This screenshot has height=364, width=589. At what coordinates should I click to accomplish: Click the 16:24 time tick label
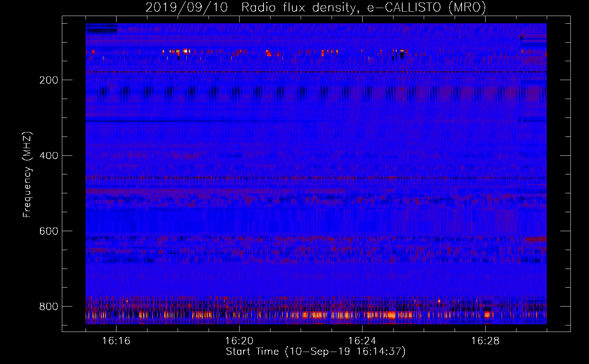362,341
